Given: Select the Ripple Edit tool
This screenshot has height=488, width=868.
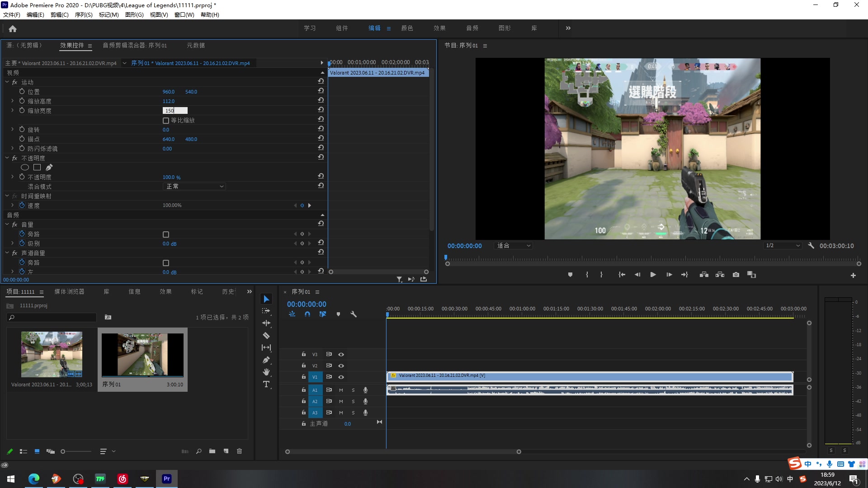Looking at the screenshot, I should point(266,323).
